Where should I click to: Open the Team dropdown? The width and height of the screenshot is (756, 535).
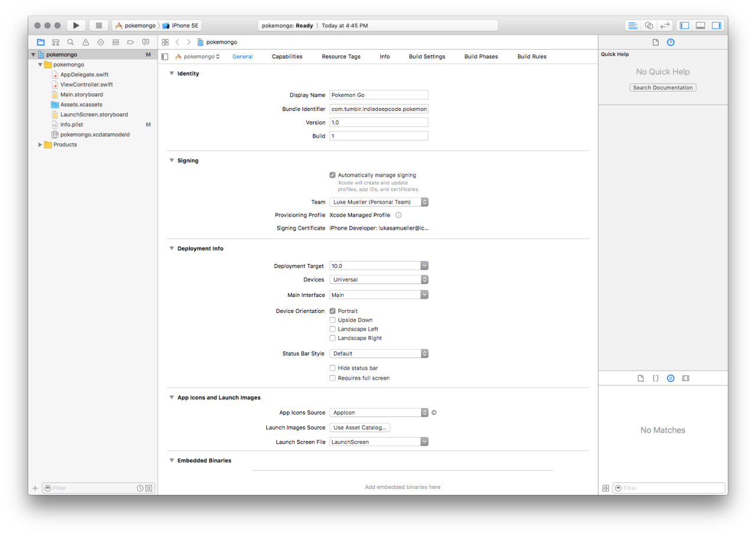[x=379, y=202]
